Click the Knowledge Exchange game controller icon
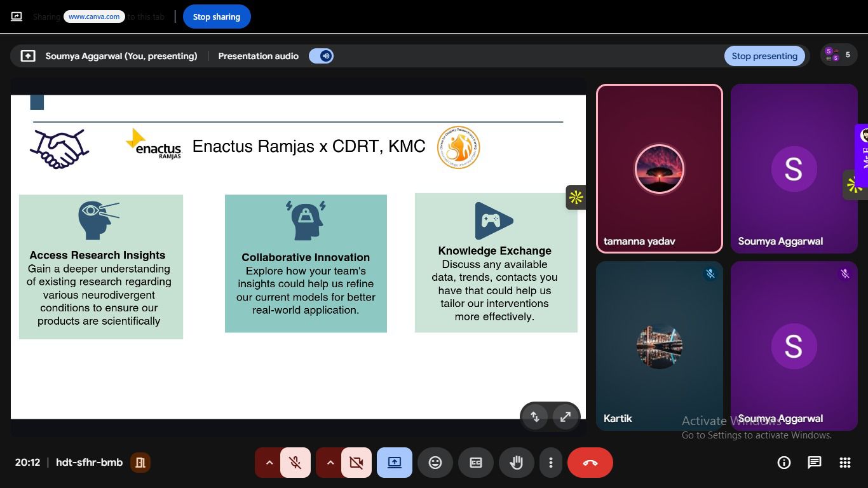Screen dimensions: 868x488 [494, 221]
